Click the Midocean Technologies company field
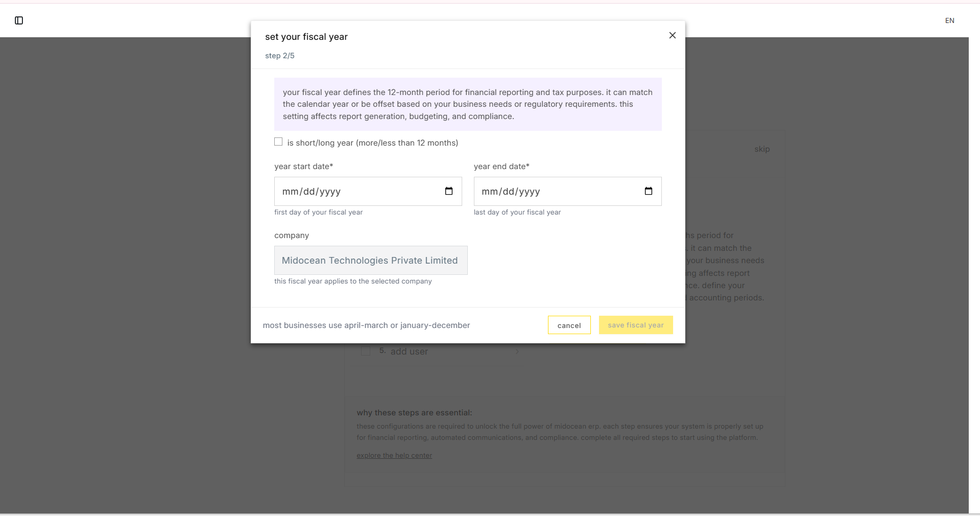 tap(370, 261)
